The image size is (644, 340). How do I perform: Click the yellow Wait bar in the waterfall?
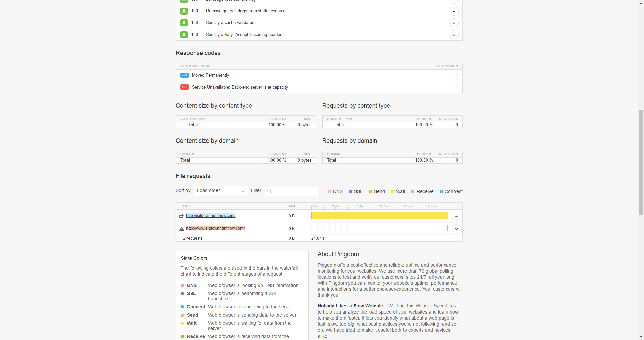tap(380, 216)
